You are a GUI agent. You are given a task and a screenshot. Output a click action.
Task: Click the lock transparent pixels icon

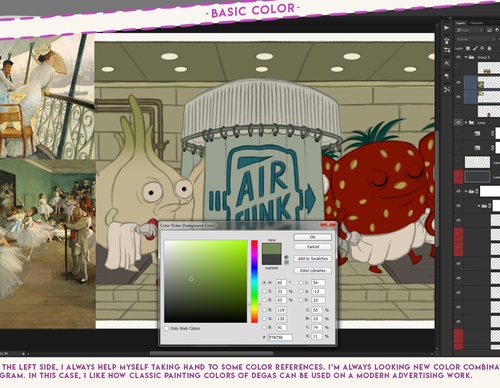coord(468,48)
